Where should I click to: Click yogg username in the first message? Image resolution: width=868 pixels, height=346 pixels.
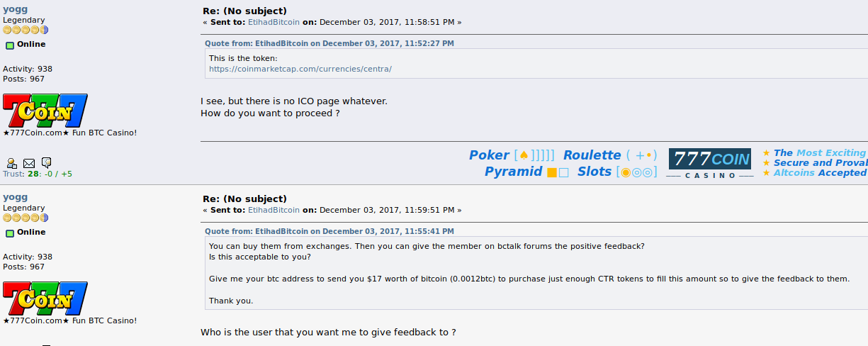[x=16, y=10]
